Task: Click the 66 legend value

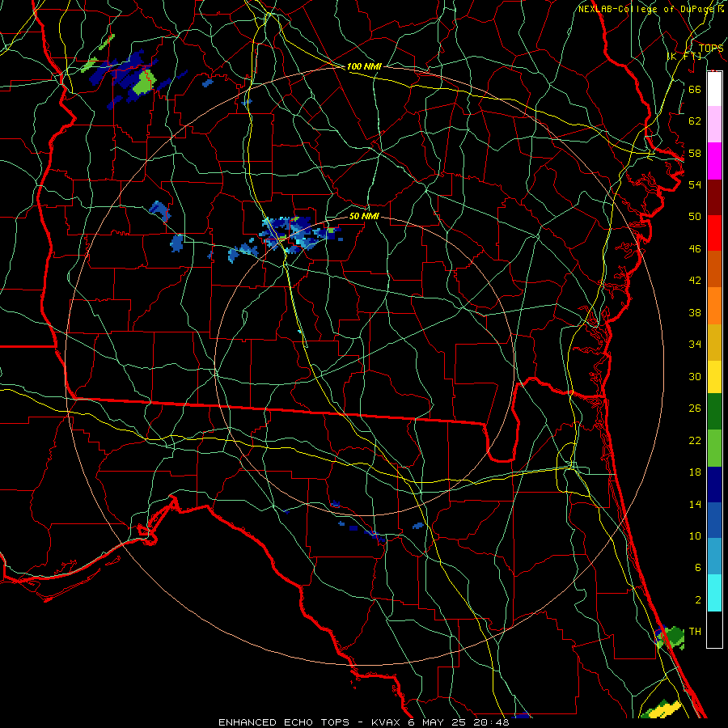Action: pyautogui.click(x=695, y=89)
